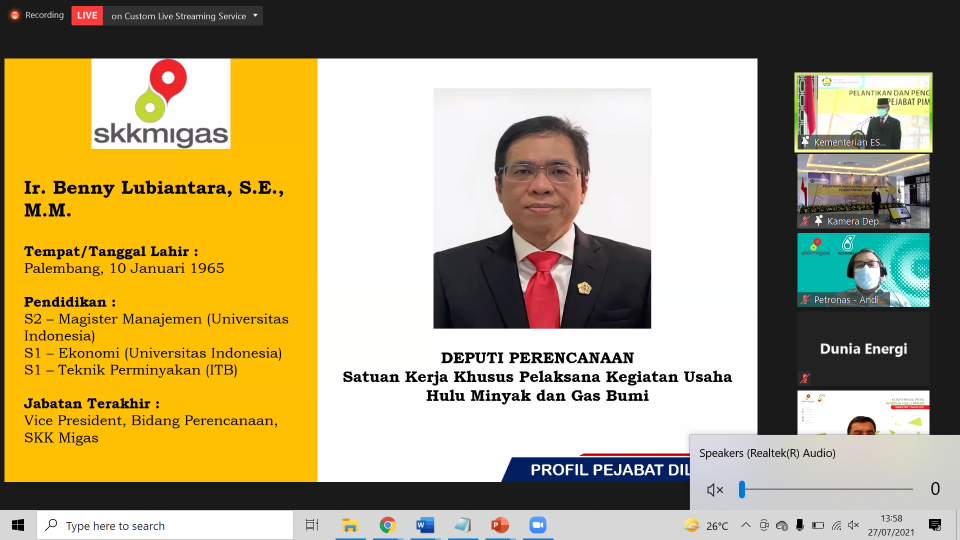
Task: Open File Explorer from the taskbar
Action: coord(350,525)
